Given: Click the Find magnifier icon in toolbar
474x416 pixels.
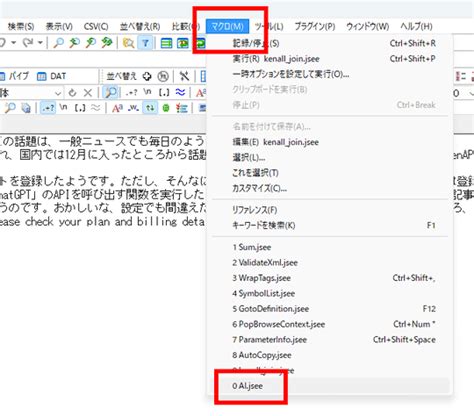Looking at the screenshot, I should [59, 43].
